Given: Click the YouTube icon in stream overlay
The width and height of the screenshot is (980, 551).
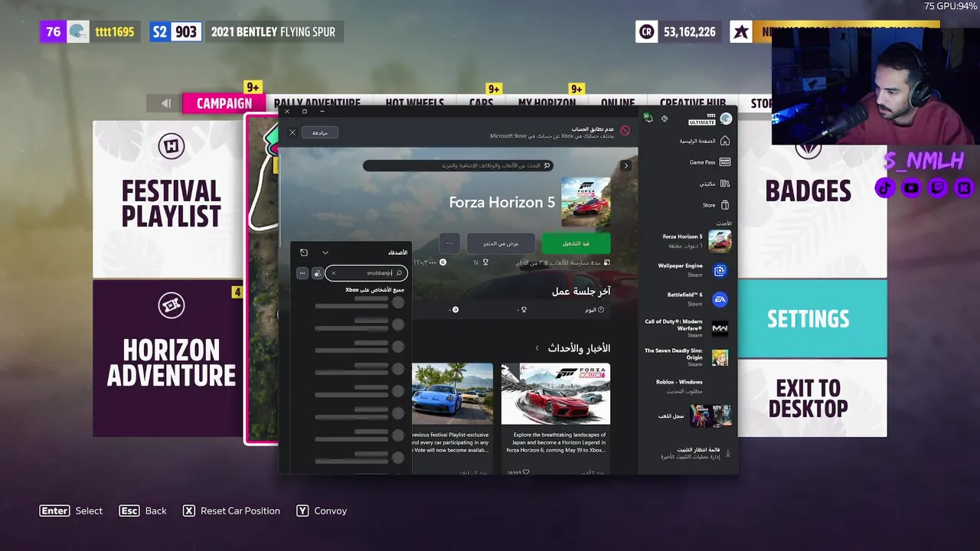Looking at the screenshot, I should (911, 187).
